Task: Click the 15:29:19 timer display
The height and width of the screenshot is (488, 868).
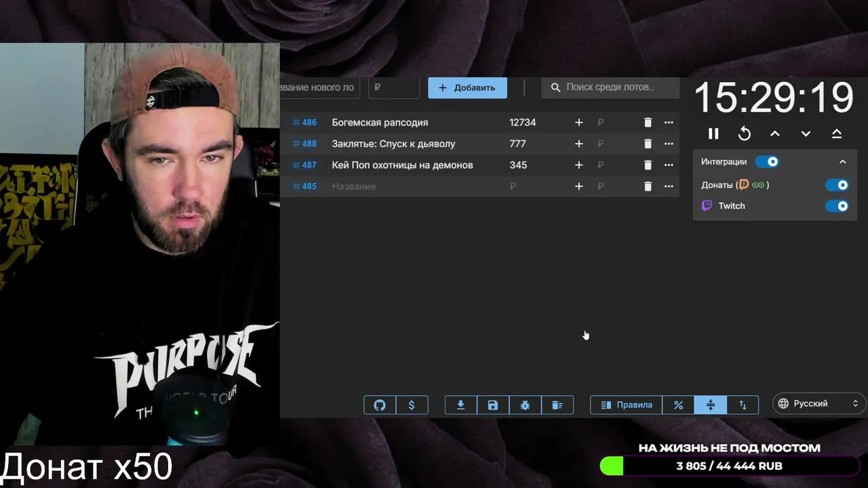Action: tap(774, 98)
